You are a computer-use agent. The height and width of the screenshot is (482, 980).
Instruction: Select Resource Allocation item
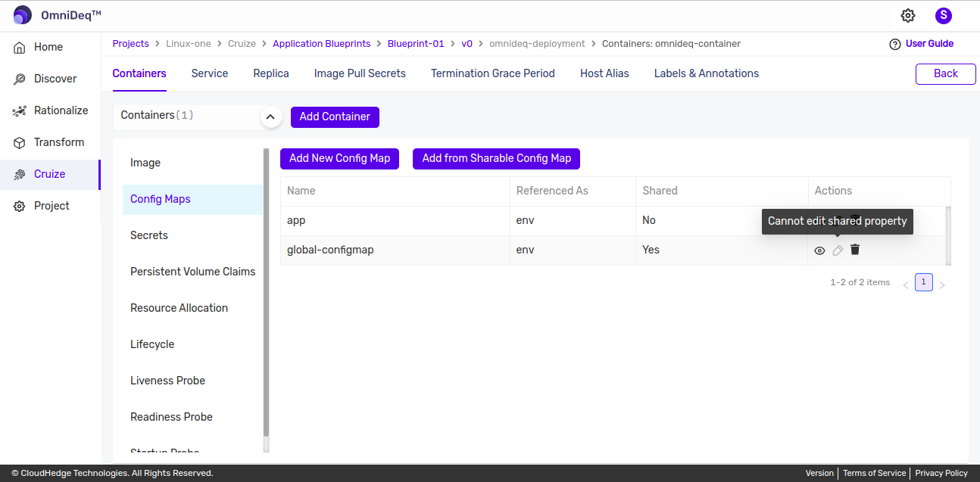192,308
